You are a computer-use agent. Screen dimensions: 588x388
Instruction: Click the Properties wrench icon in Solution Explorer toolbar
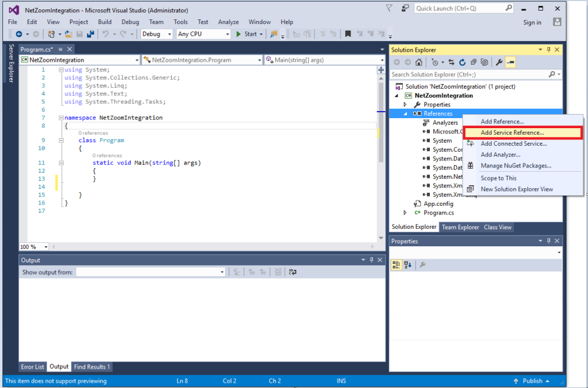click(499, 62)
